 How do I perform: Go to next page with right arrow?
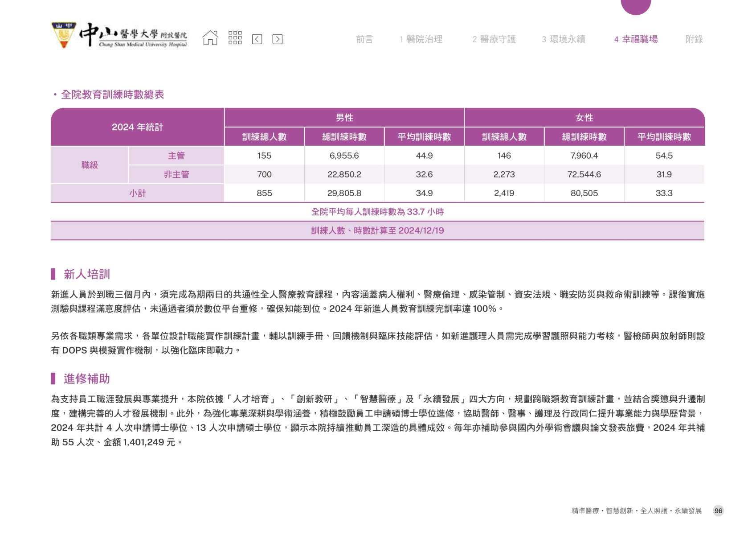[277, 39]
